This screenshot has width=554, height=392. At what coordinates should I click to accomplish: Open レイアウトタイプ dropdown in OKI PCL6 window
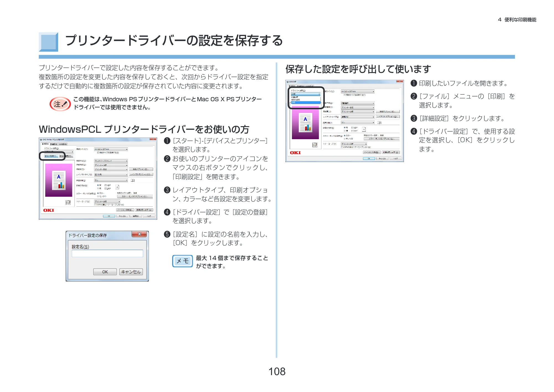[111, 175]
